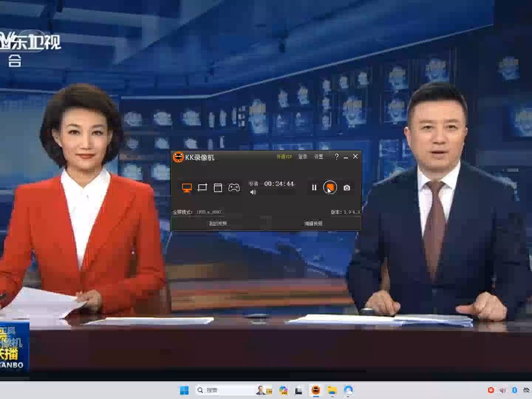
Task: Minimize the KK录像机 window
Action: pos(346,157)
